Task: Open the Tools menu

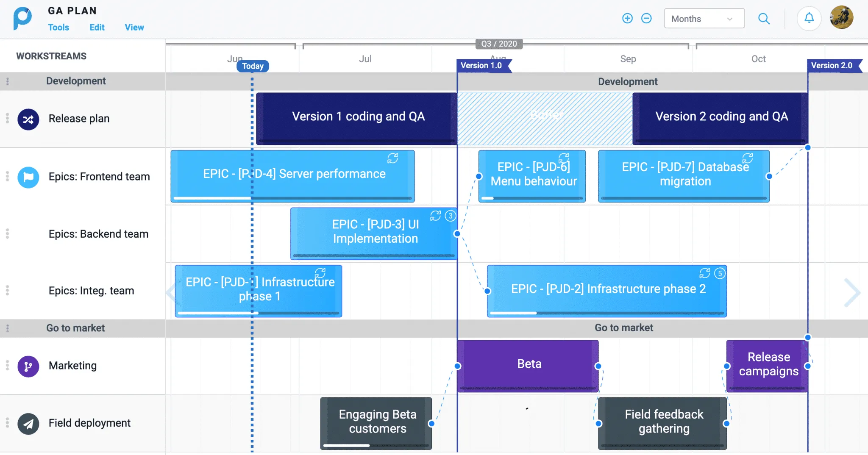Action: click(58, 27)
